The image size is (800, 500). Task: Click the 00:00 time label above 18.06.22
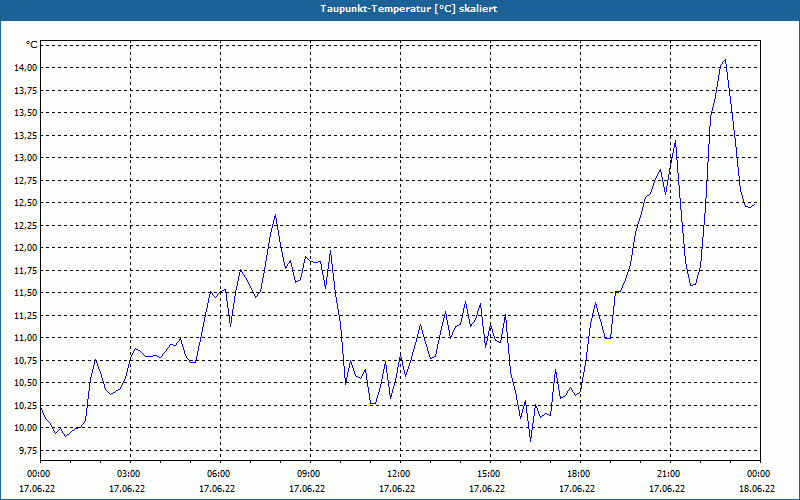(x=760, y=474)
